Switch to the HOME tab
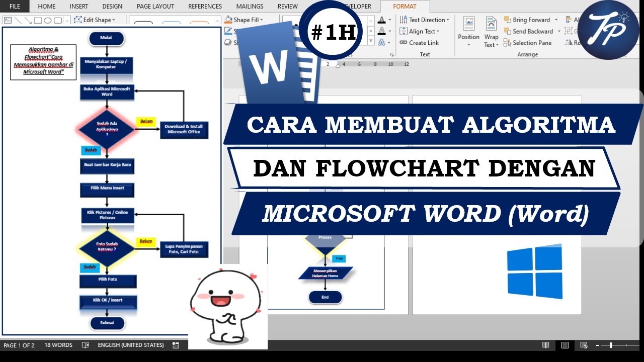Screen dimensions: 644x362 pos(47,6)
